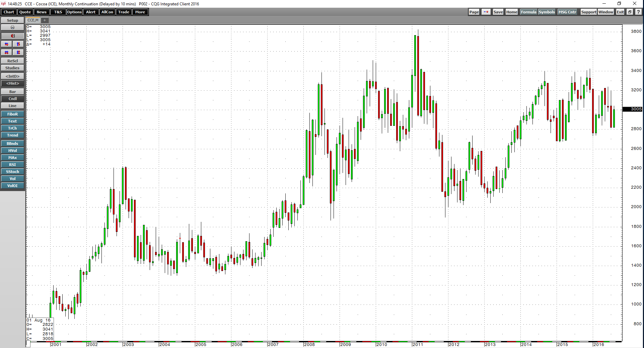Click the Exit button

(x=620, y=12)
